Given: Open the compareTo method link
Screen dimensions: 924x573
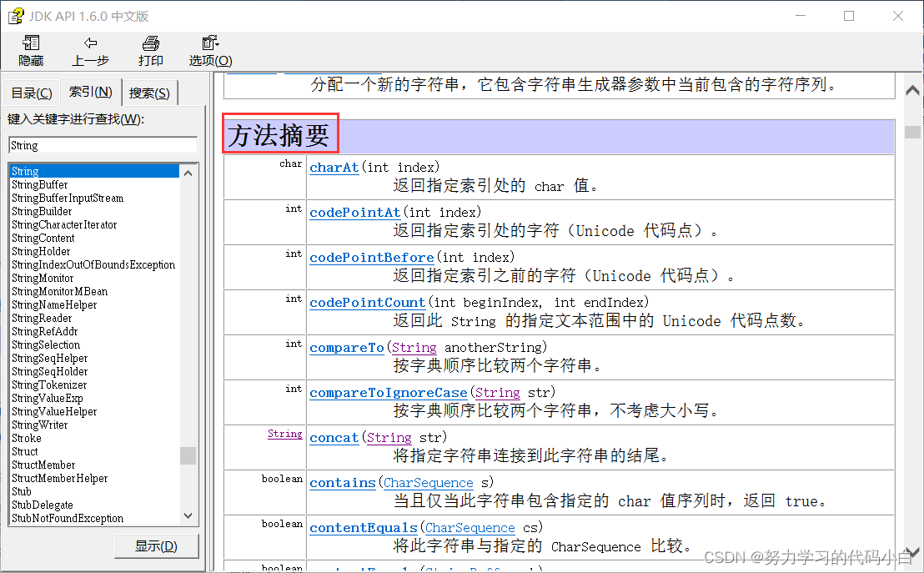Looking at the screenshot, I should tap(347, 348).
